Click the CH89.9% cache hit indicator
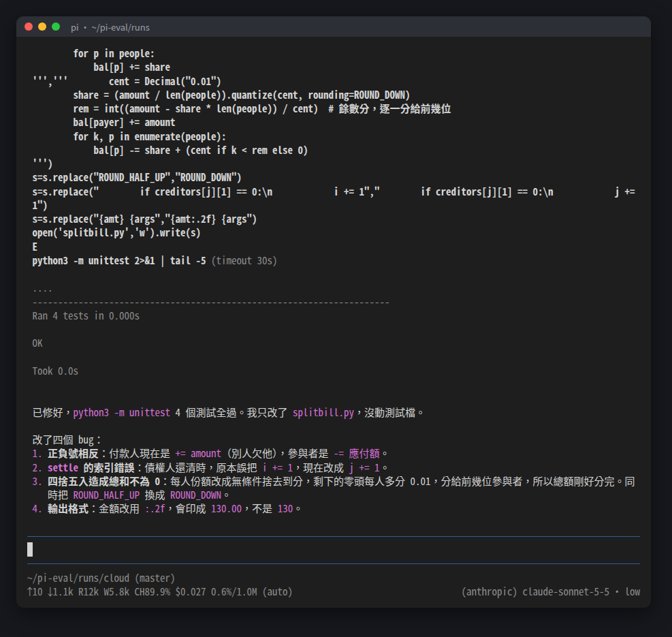Viewport: 672px width, 637px height. (152, 592)
